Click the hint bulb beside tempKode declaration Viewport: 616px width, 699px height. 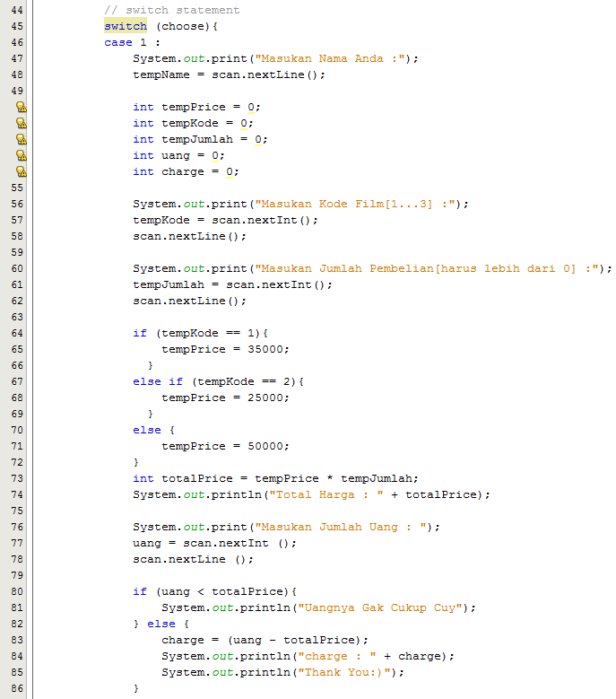(x=21, y=123)
